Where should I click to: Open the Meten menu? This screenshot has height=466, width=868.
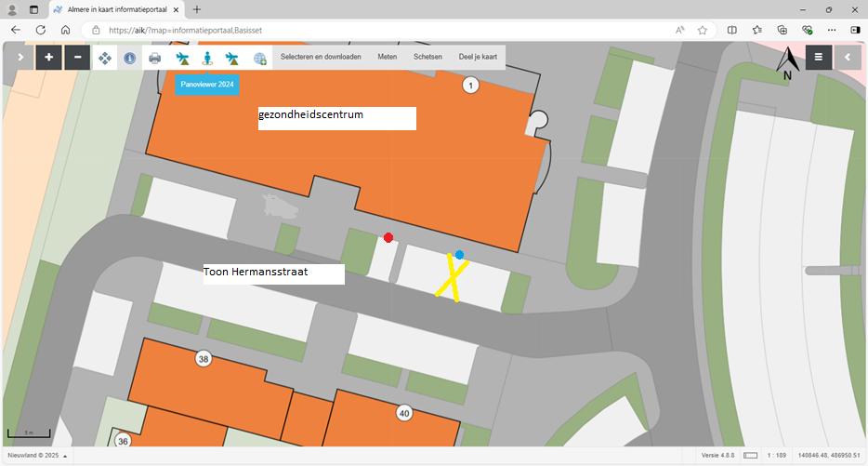[x=387, y=58]
